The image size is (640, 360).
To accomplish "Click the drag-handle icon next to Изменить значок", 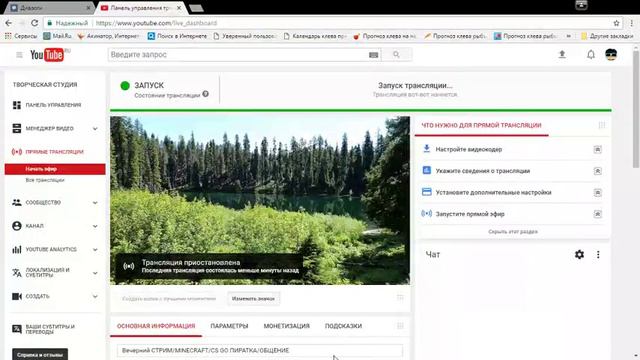I will (400, 298).
